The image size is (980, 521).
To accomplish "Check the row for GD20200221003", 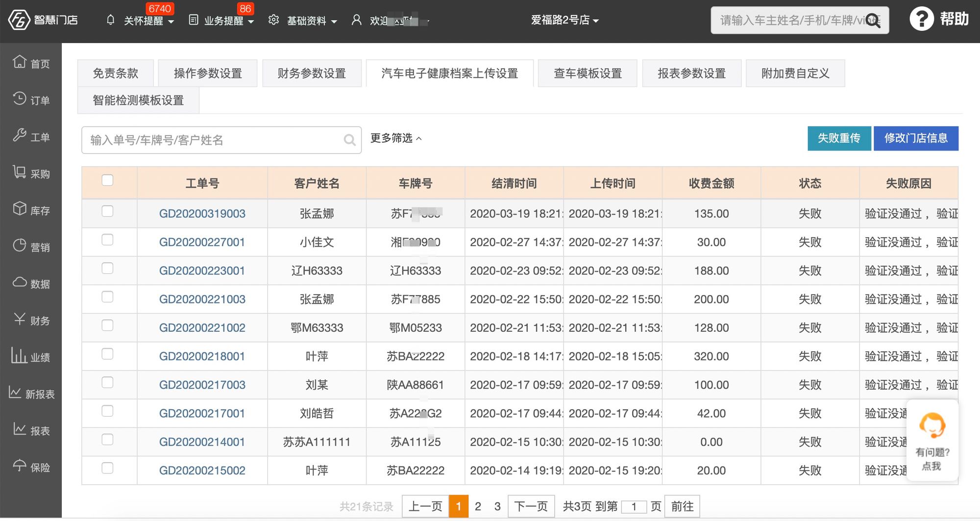I will point(107,297).
